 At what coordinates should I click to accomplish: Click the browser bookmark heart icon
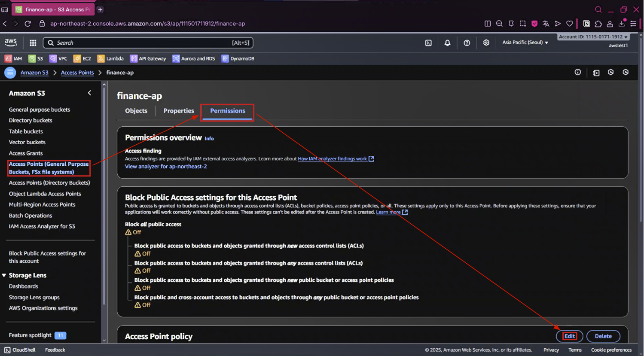click(570, 24)
